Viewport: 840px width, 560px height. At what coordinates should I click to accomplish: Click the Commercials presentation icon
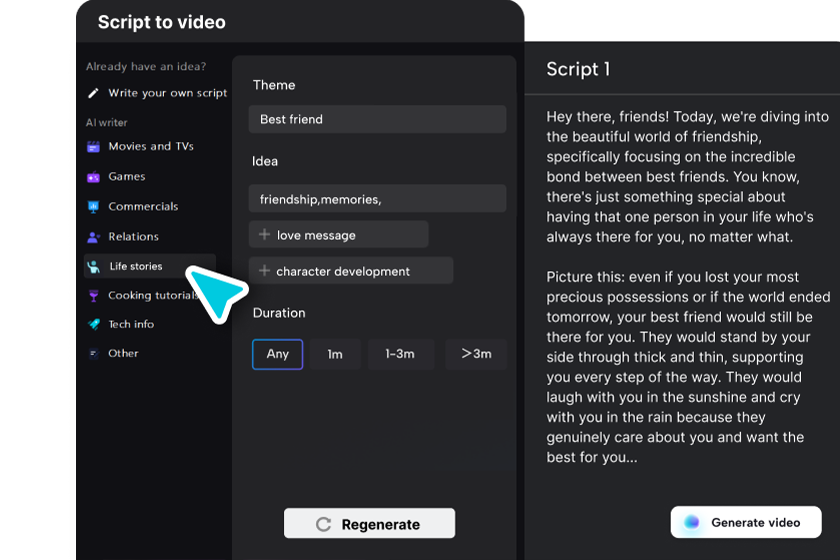coord(93,207)
